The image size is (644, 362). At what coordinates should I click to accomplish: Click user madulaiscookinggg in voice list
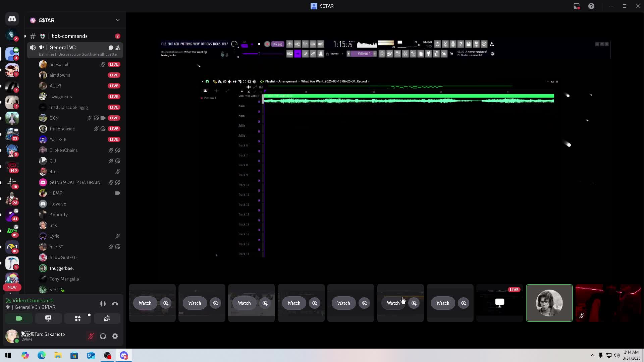click(x=68, y=107)
